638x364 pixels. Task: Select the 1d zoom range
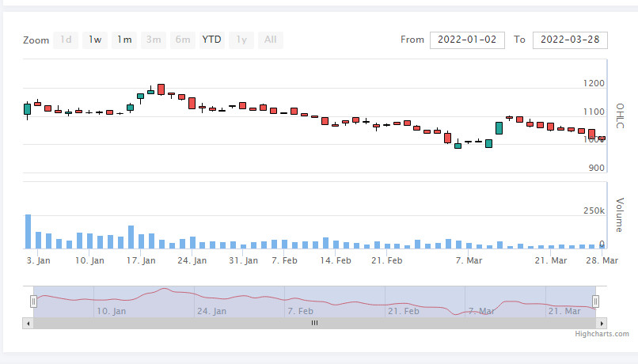[66, 40]
